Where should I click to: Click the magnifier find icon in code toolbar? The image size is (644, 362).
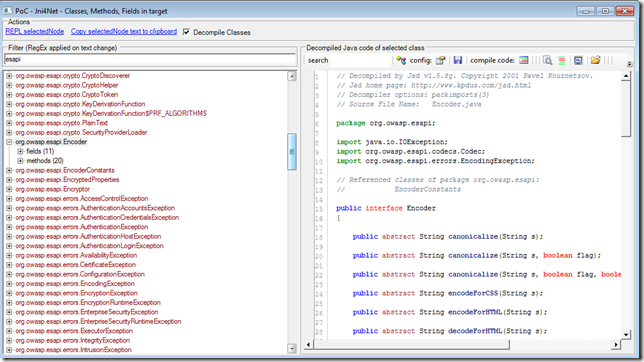(x=547, y=60)
